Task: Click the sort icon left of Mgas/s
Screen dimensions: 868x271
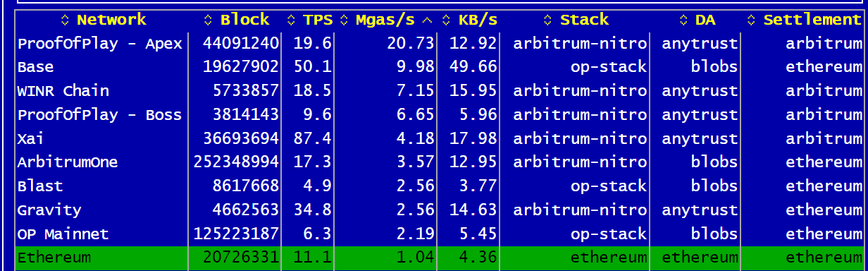Action: (345, 20)
